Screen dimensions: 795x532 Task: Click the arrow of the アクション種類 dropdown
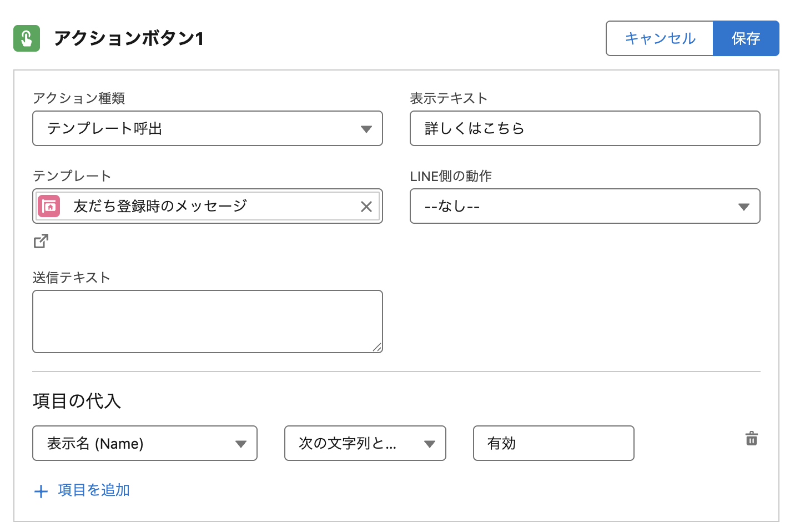click(366, 129)
